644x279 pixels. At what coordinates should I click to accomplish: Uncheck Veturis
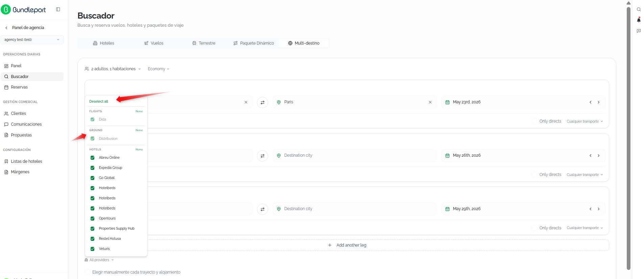pos(92,249)
